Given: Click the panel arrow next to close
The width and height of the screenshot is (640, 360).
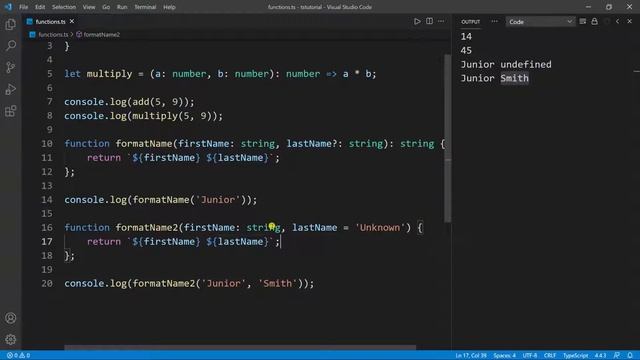Looking at the screenshot, I should tap(618, 21).
